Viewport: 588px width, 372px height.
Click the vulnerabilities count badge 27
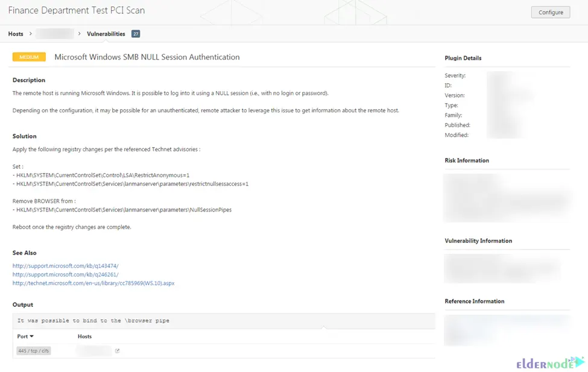(136, 34)
